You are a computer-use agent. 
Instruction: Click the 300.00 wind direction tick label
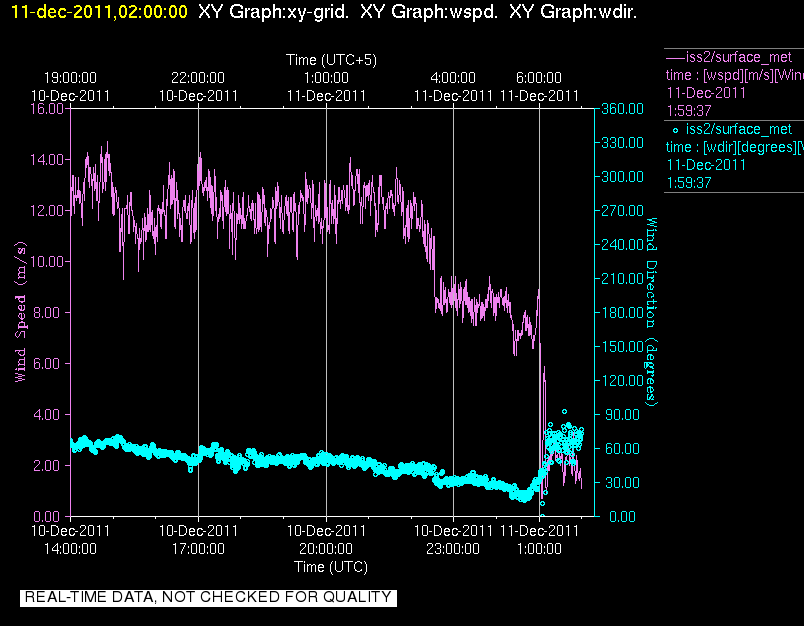point(622,176)
